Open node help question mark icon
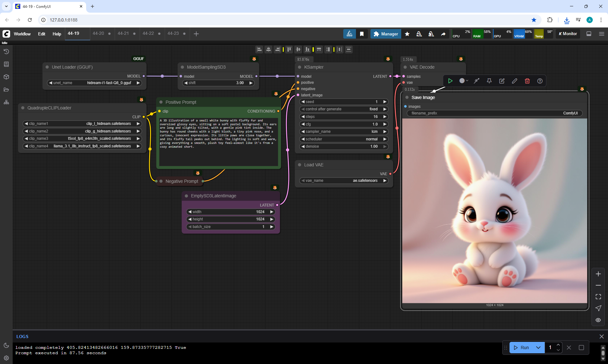Image resolution: width=608 pixels, height=364 pixels. click(540, 81)
